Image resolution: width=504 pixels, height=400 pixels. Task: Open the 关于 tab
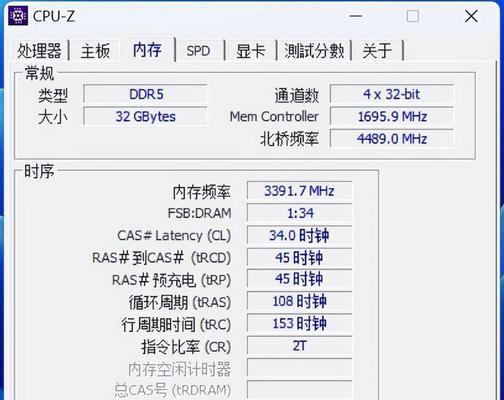point(377,51)
